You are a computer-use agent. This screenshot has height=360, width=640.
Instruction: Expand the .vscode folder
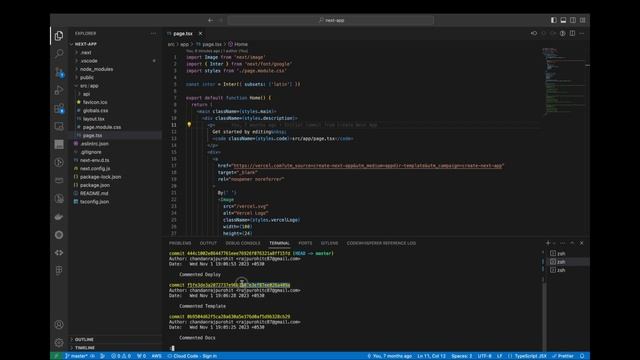click(x=89, y=61)
